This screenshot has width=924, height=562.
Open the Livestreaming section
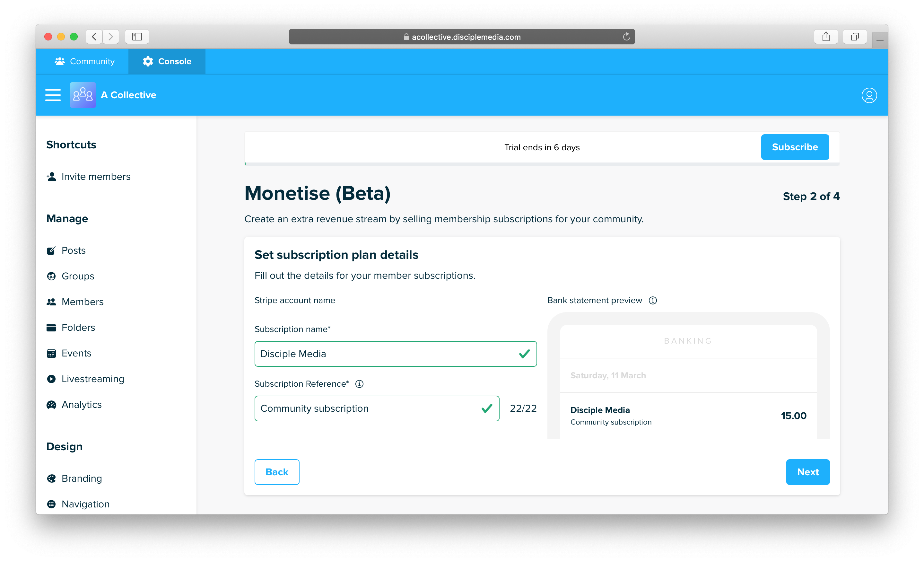coord(85,379)
